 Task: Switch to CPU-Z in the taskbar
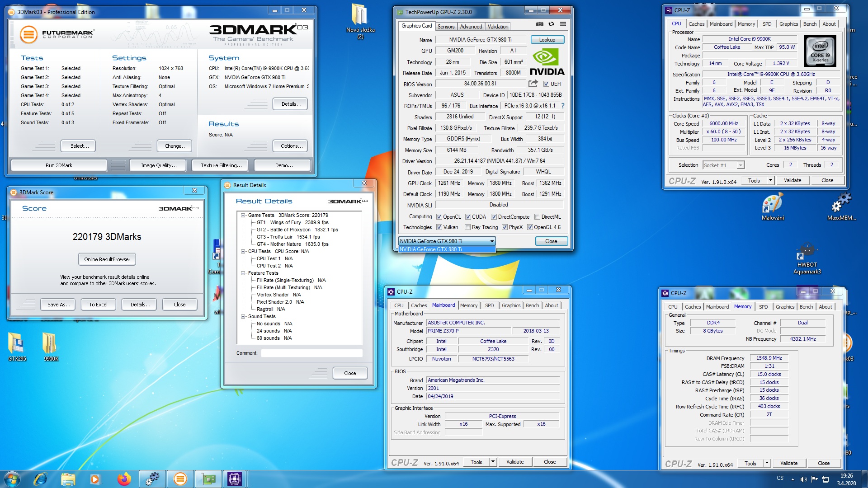click(x=235, y=479)
